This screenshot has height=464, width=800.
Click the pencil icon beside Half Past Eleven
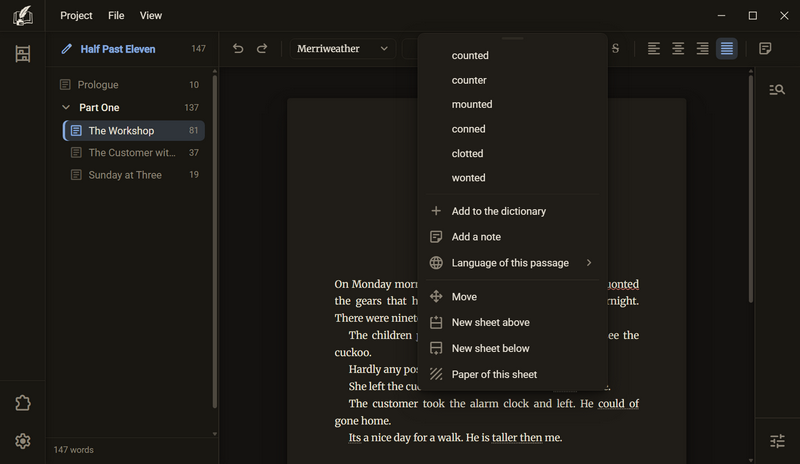66,49
